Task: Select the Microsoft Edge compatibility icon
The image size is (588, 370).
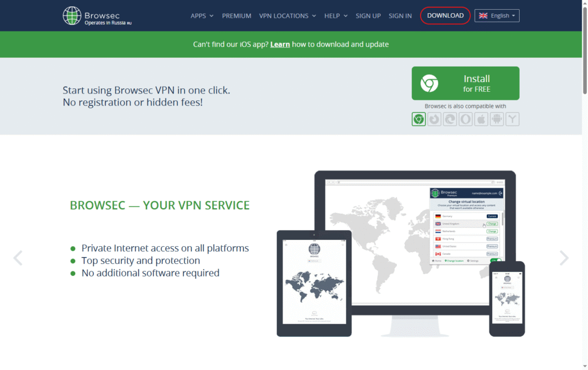Action: (x=450, y=119)
